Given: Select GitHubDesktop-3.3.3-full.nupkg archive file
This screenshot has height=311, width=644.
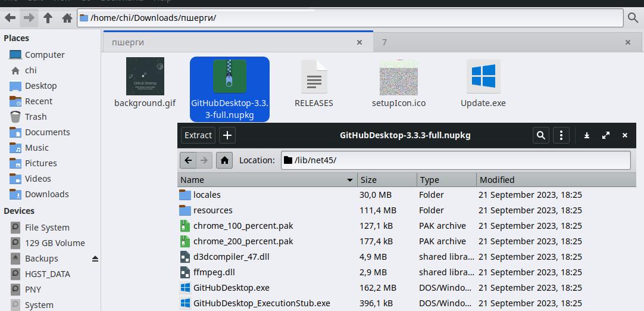Looking at the screenshot, I should pyautogui.click(x=230, y=89).
